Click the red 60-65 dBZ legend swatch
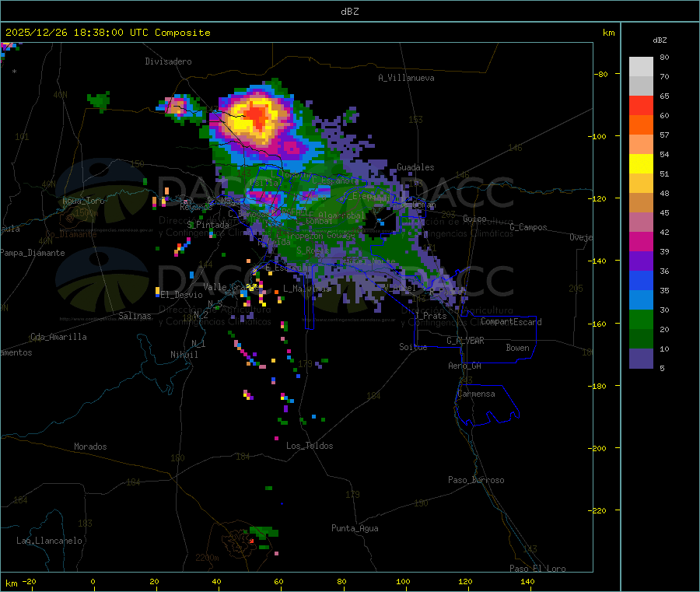The height and width of the screenshot is (592, 700). click(641, 105)
